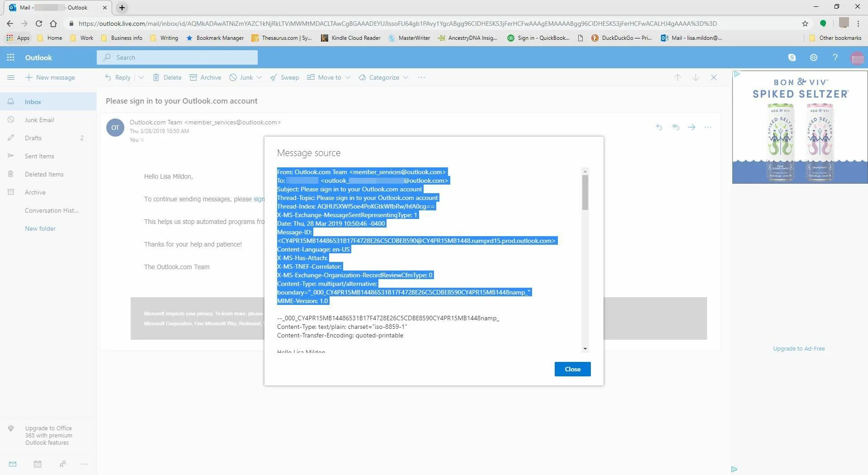Open Other bookmarks folder
868x475 pixels.
pyautogui.click(x=835, y=38)
